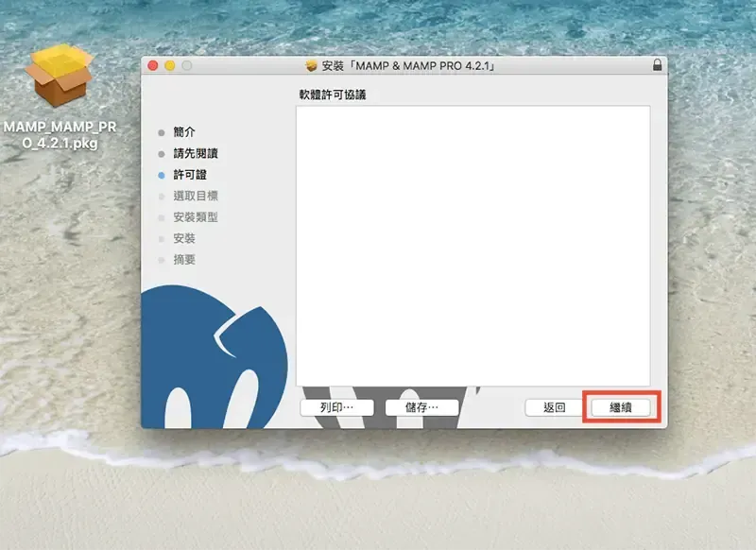
Task: Click the 軟體許可協議 heading text
Action: pyautogui.click(x=333, y=95)
